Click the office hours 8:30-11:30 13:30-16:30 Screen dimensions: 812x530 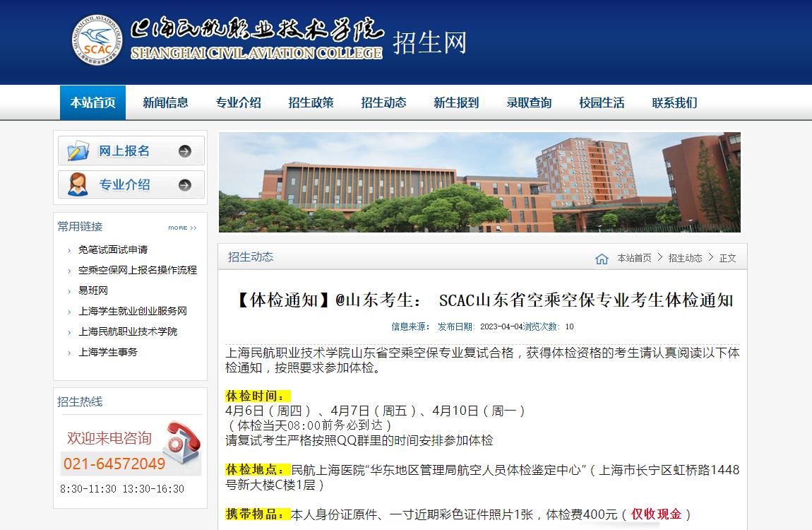(x=122, y=489)
